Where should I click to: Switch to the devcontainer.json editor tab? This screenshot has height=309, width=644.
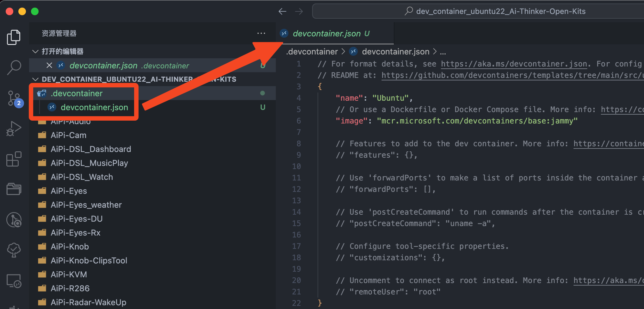pos(335,33)
